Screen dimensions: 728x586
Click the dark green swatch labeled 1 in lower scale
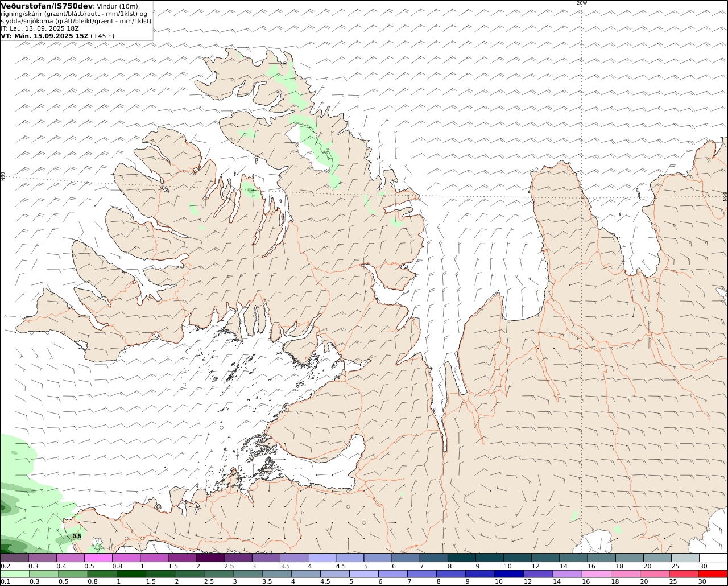(131, 574)
